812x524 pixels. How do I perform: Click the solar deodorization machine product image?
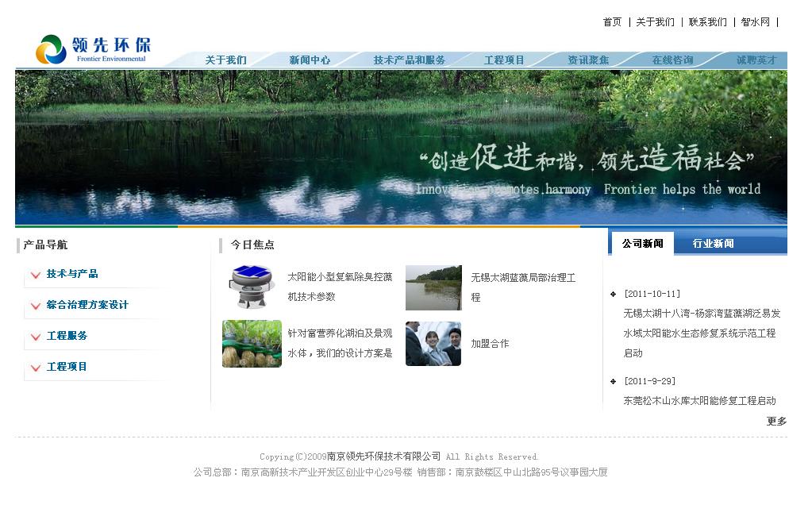(x=252, y=287)
